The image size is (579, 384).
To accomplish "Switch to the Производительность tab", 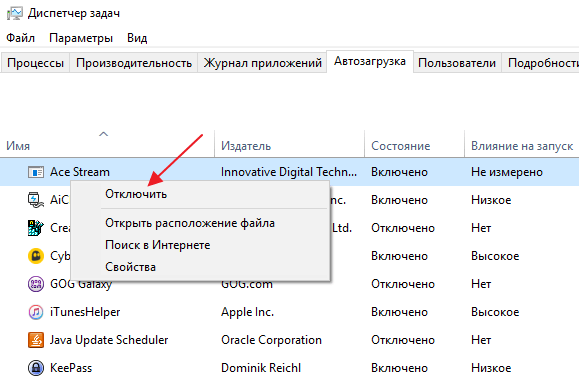I will coord(134,63).
